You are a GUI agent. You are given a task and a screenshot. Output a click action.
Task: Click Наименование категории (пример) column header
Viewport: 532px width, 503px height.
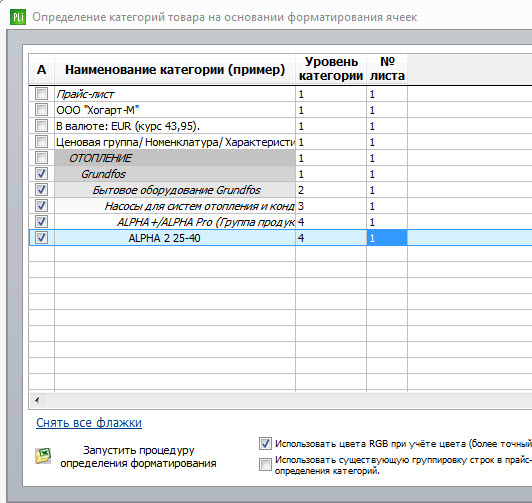tap(175, 70)
